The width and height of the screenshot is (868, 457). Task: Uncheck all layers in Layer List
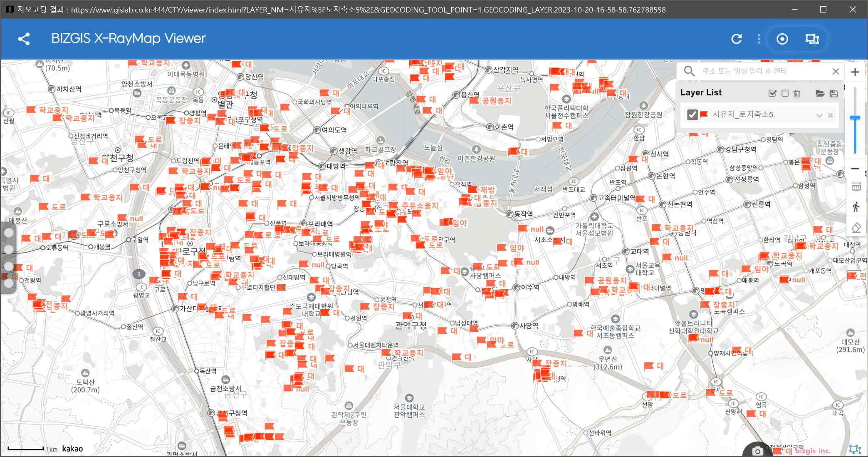(785, 93)
